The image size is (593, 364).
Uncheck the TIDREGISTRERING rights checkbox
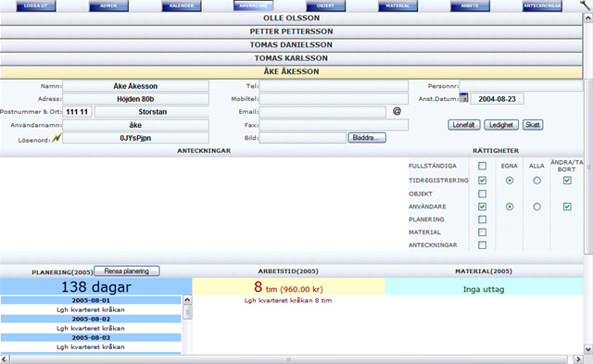point(482,181)
